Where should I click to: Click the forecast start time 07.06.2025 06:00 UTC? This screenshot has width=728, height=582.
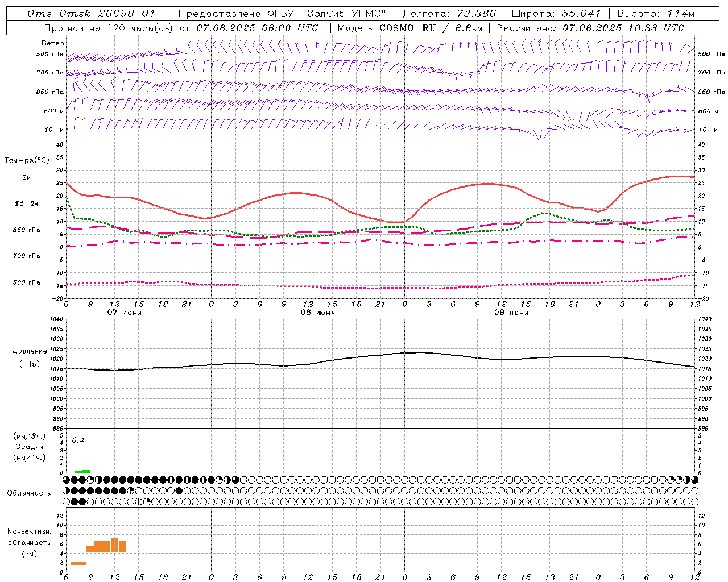[257, 28]
